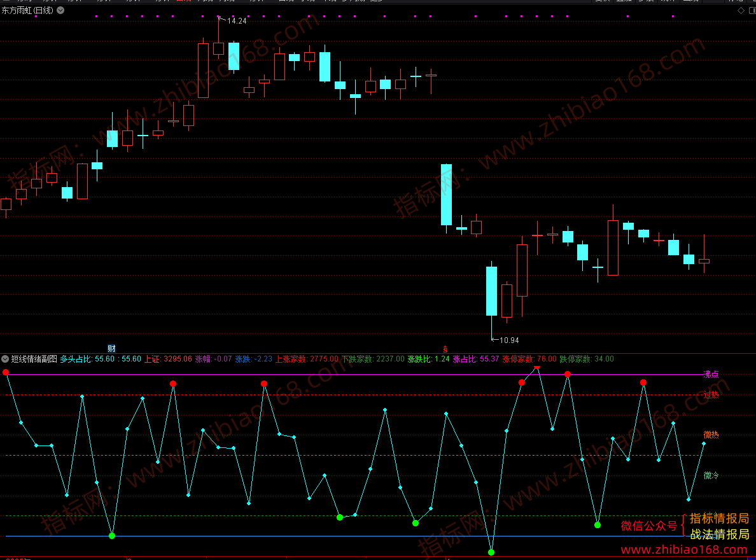Click the candle at the 14.24 high
The height and width of the screenshot is (560, 756).
(x=218, y=48)
